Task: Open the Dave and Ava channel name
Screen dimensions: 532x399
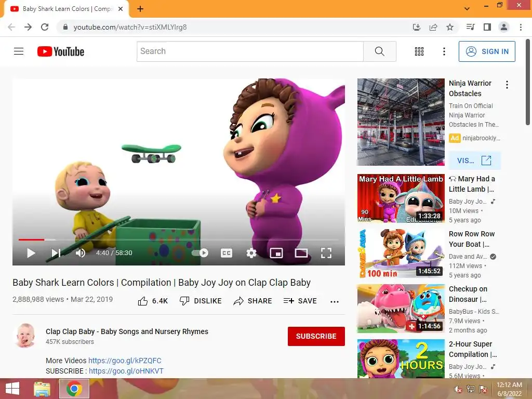Action: coord(468,257)
